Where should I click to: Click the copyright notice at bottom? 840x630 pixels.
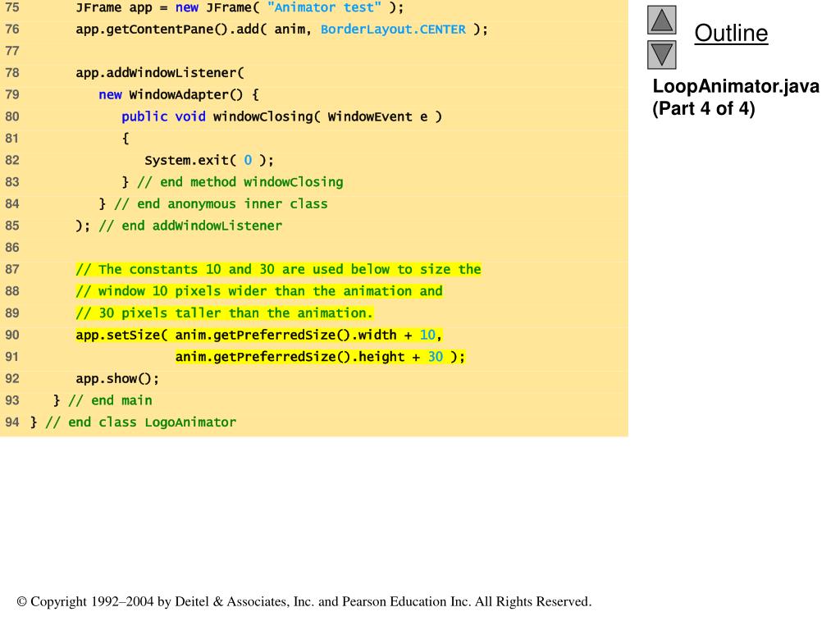pos(304,601)
